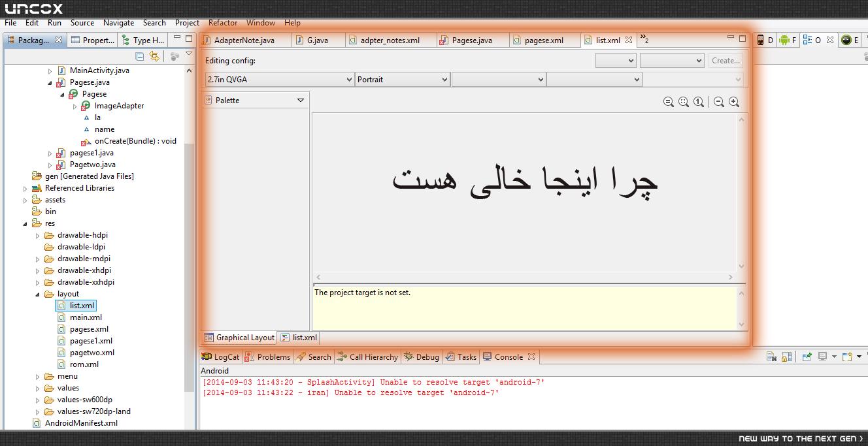Open the Help menu
This screenshot has height=446, width=868.
pyautogui.click(x=293, y=22)
